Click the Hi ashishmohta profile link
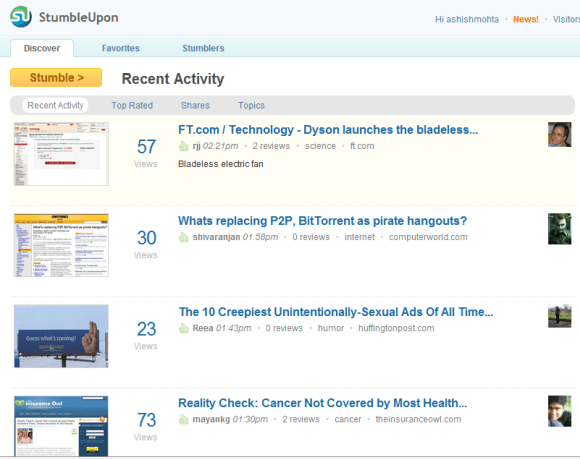The height and width of the screenshot is (459, 580). tap(467, 19)
